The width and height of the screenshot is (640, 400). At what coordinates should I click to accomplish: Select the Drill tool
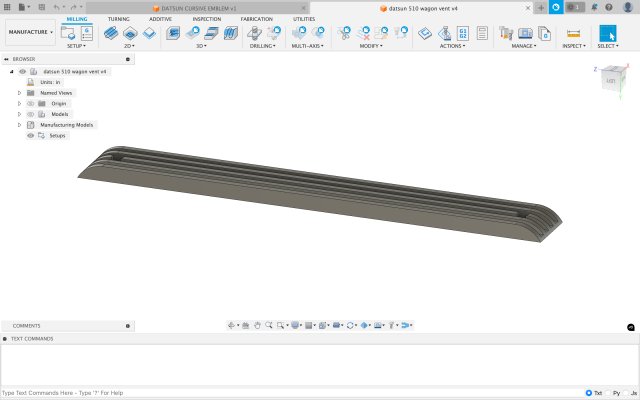(x=255, y=33)
